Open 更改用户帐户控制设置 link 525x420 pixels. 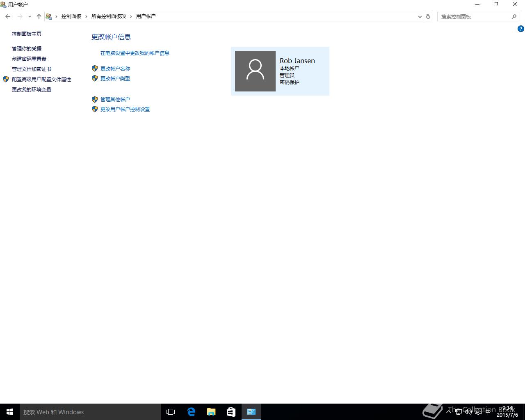point(125,110)
